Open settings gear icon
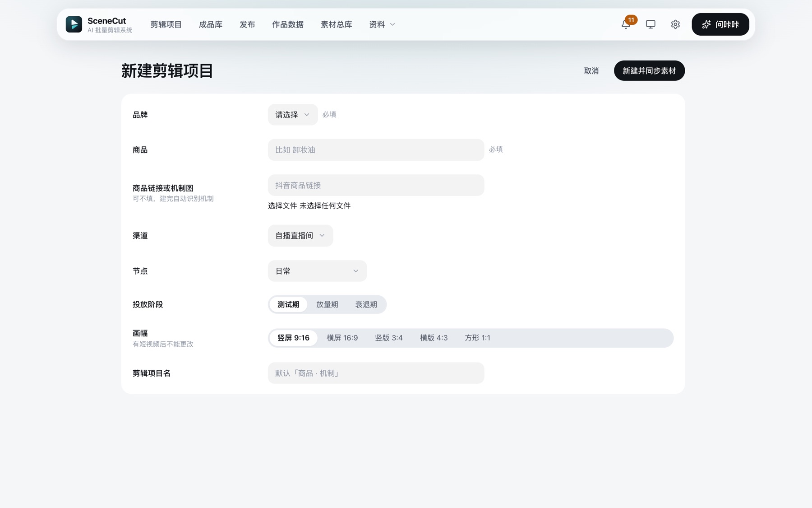This screenshot has width=812, height=508. tap(675, 24)
